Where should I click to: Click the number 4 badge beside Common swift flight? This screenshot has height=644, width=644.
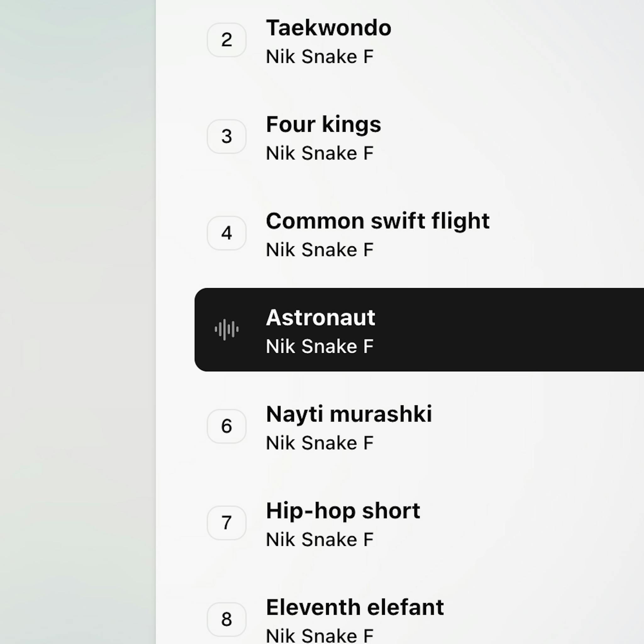point(226,233)
